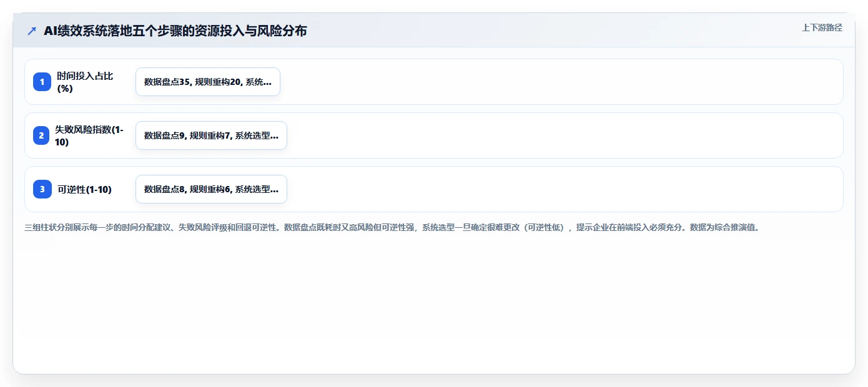
Task: Click the footnote text beginning 三组柱状分别展示
Action: click(392, 228)
